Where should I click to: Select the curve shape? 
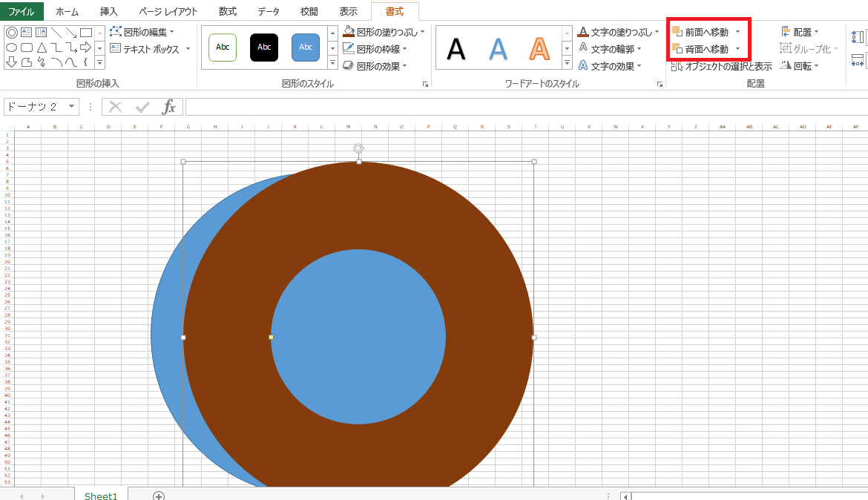(71, 62)
